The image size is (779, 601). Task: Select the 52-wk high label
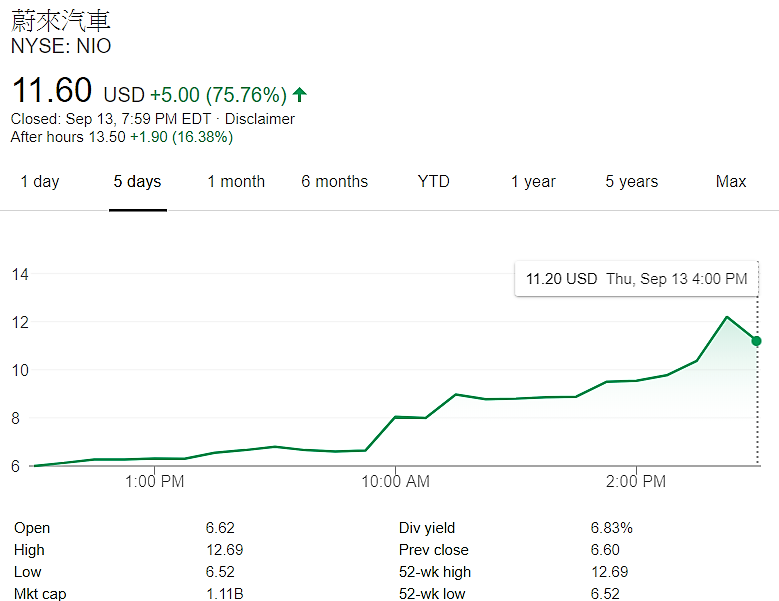[x=435, y=572]
